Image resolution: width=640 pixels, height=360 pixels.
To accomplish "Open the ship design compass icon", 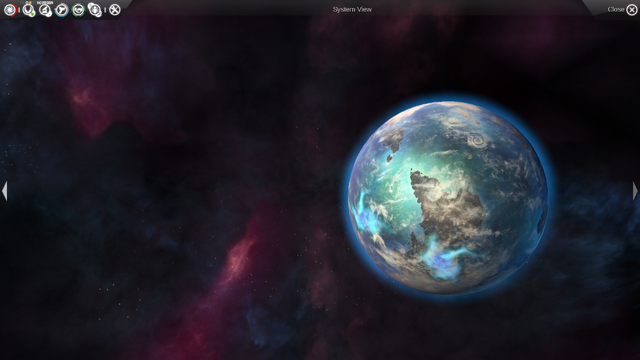I will (45, 9).
